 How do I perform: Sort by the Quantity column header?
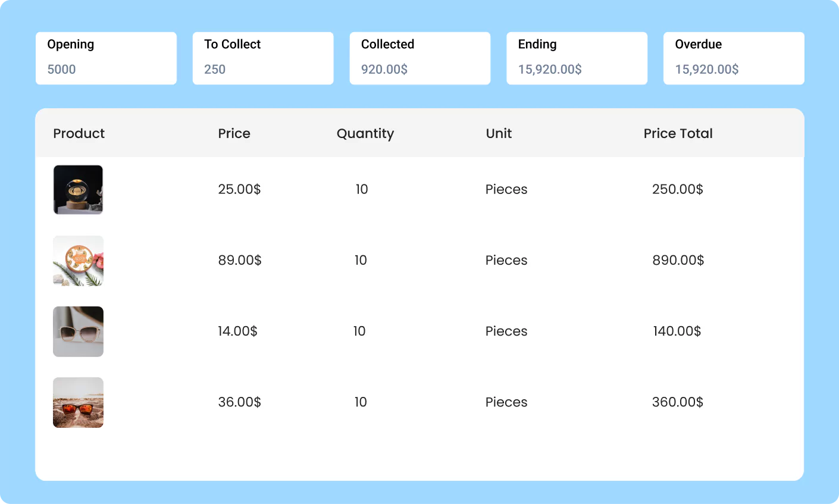(x=365, y=134)
